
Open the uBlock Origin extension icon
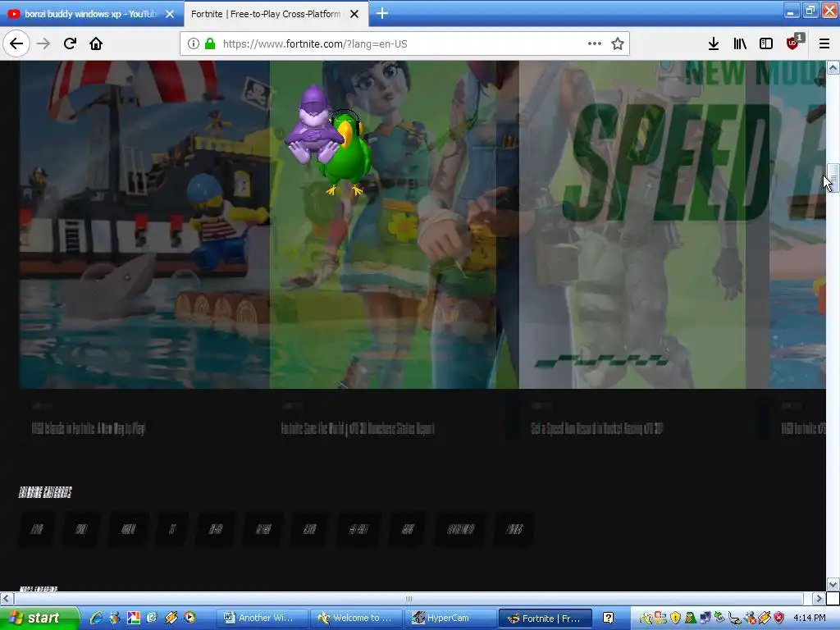point(793,43)
